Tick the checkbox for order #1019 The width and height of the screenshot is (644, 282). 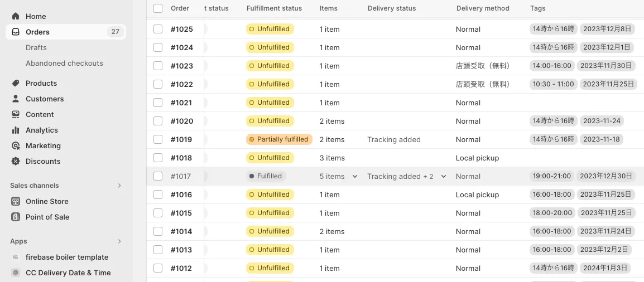tap(158, 139)
